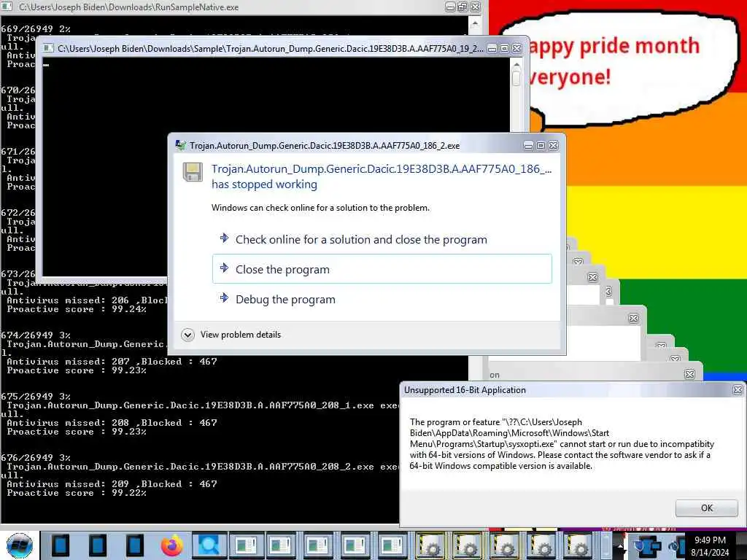Click the leftmost blue tablet taskbar icon
747x560 pixels.
point(61,545)
